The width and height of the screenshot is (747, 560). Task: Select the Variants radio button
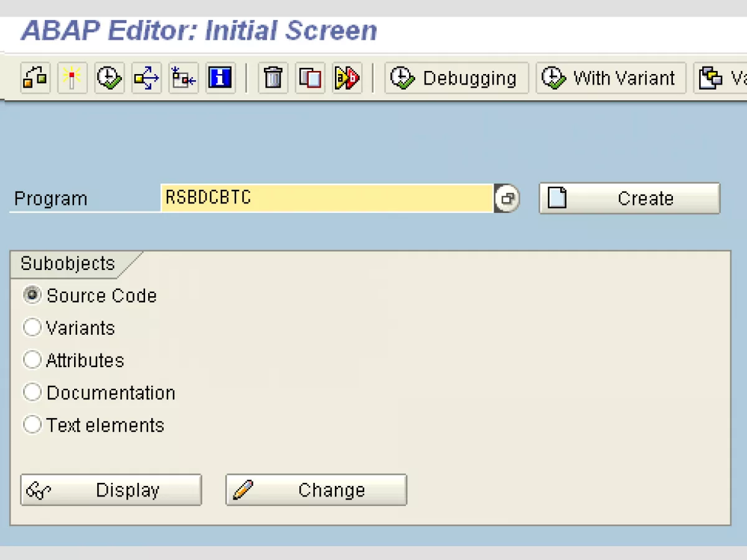(x=32, y=327)
